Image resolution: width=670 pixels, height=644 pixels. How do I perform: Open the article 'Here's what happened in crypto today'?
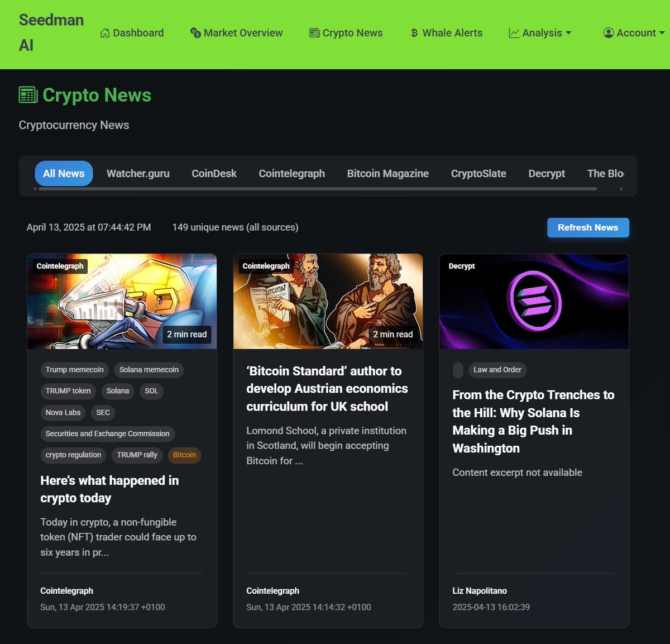(x=109, y=489)
